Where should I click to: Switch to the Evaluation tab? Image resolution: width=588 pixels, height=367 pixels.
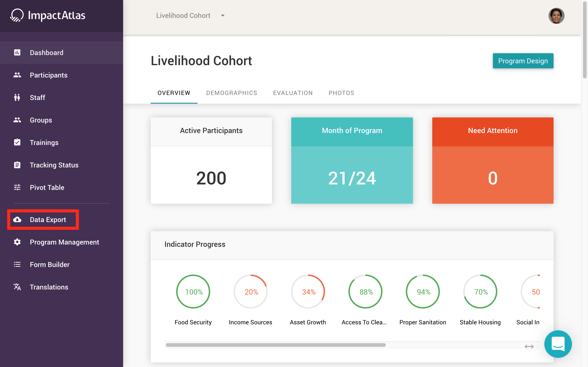293,93
